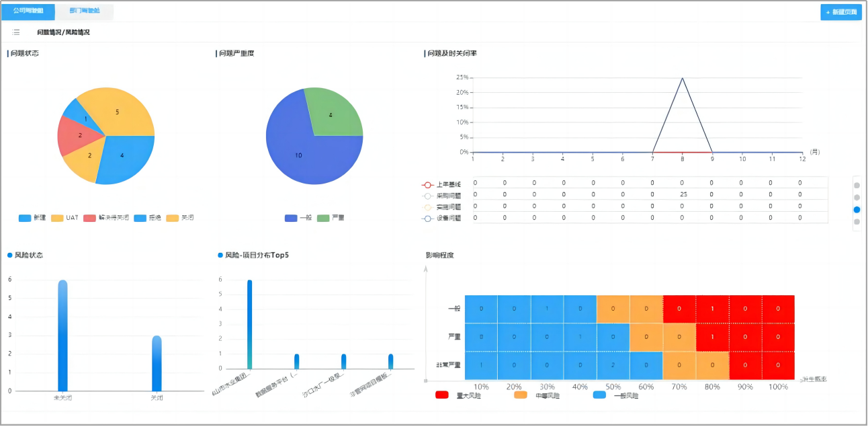Toggle the blue 设备问题 line legend marker
The width and height of the screenshot is (868, 427).
pos(427,218)
